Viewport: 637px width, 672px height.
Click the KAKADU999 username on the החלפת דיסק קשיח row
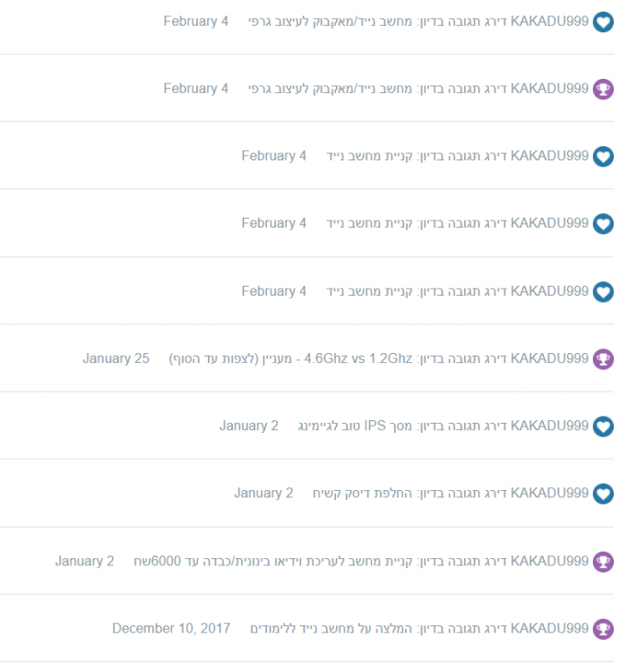pyautogui.click(x=550, y=493)
